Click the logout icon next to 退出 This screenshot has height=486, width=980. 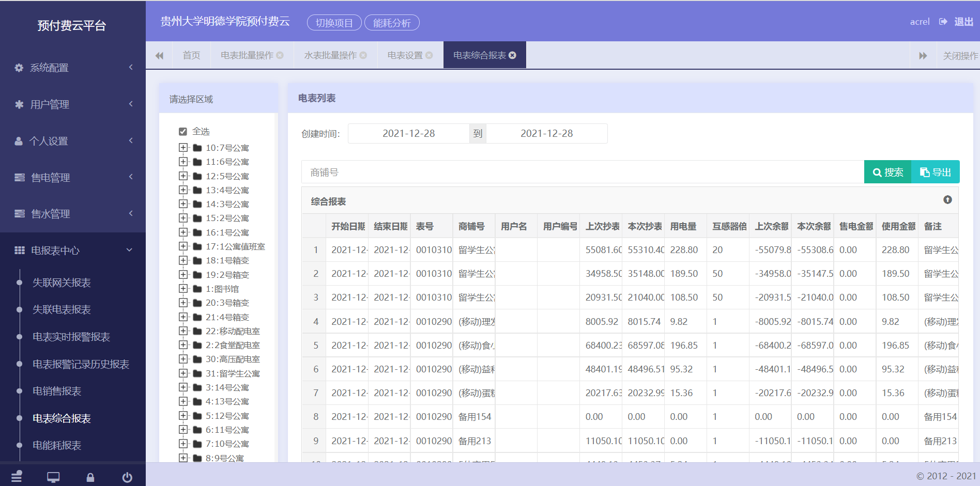point(943,22)
